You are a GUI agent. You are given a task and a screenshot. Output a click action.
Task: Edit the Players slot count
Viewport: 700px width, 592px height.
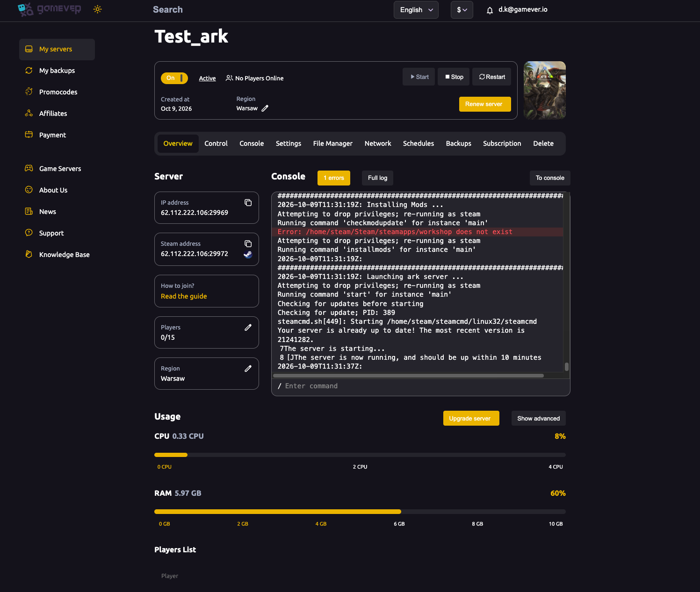248,328
